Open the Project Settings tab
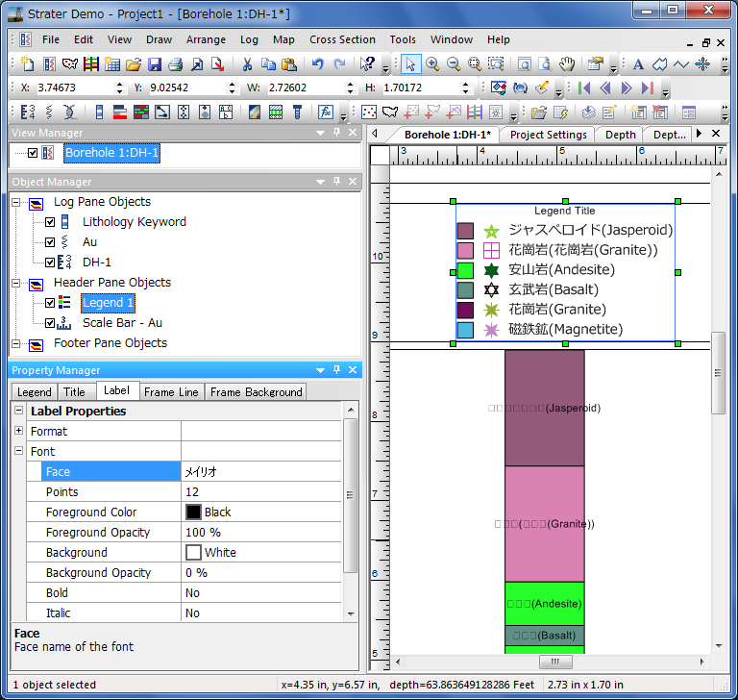 (548, 135)
